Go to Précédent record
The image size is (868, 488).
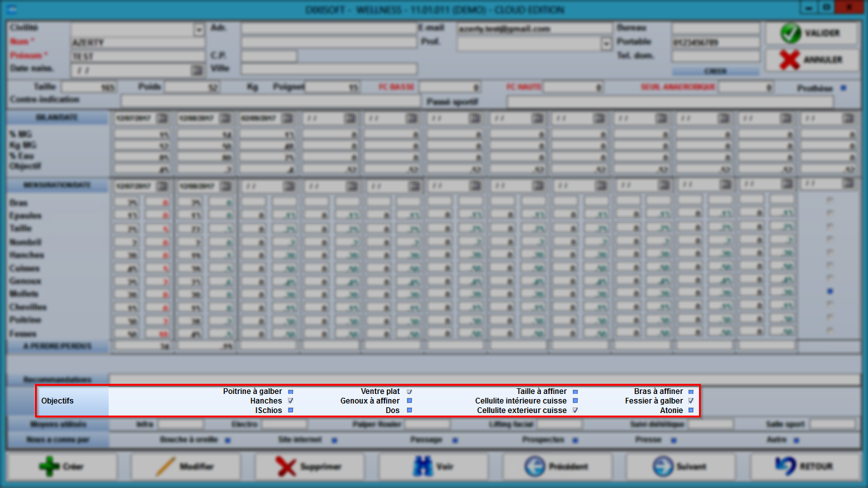[x=557, y=466]
